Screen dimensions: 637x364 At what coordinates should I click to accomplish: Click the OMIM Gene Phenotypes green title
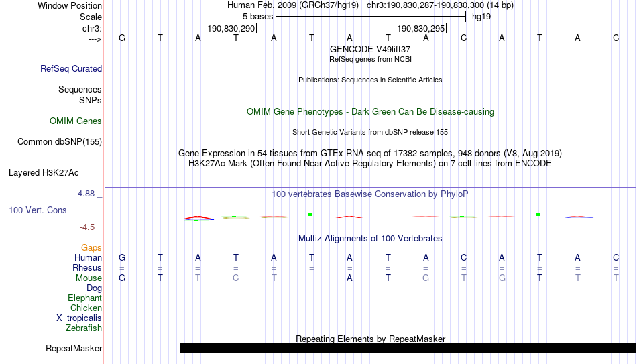(370, 112)
